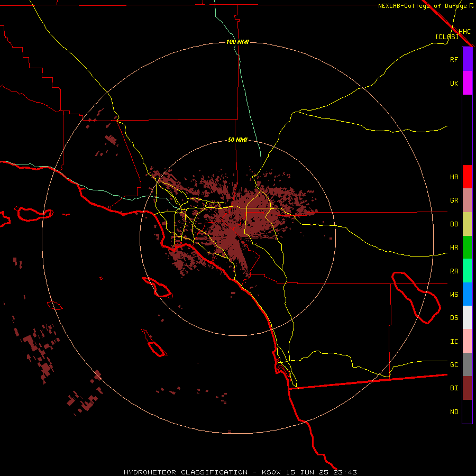
Task: Click the HR legend label
Action: coord(454,248)
